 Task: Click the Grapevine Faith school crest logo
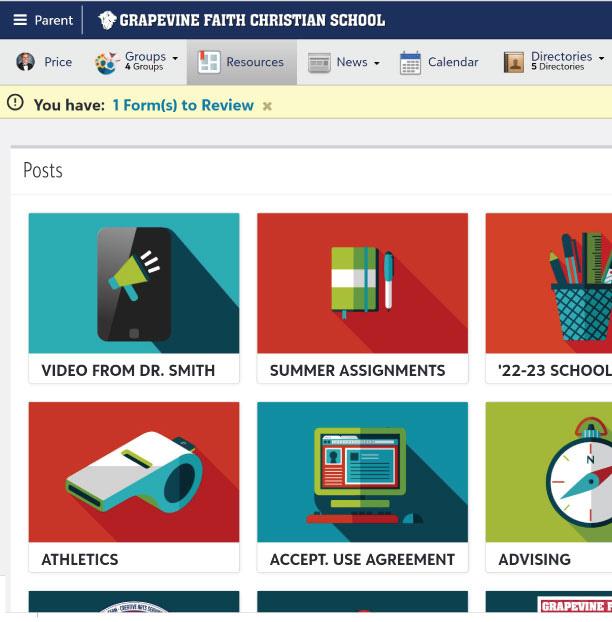pyautogui.click(x=107, y=20)
